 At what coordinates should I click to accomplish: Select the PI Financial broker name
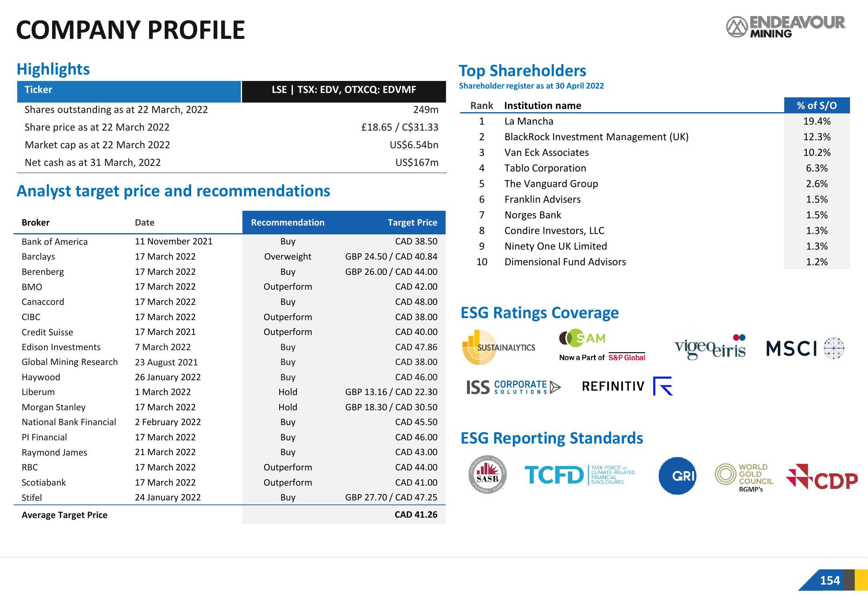pyautogui.click(x=44, y=437)
